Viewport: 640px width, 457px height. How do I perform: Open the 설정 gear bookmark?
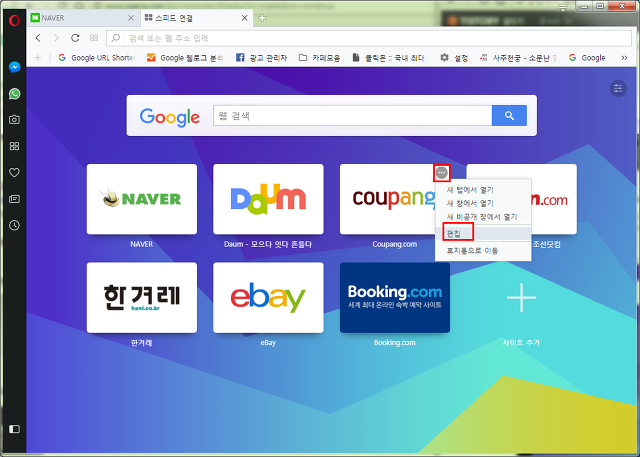coord(454,58)
